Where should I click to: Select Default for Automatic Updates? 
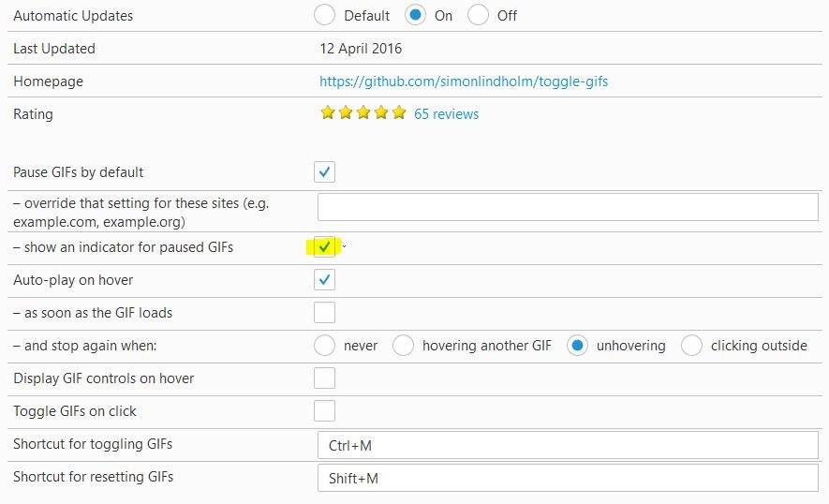click(x=324, y=15)
